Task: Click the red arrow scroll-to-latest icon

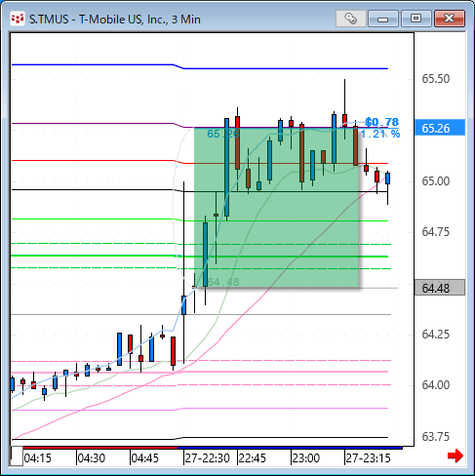Action: (455, 456)
